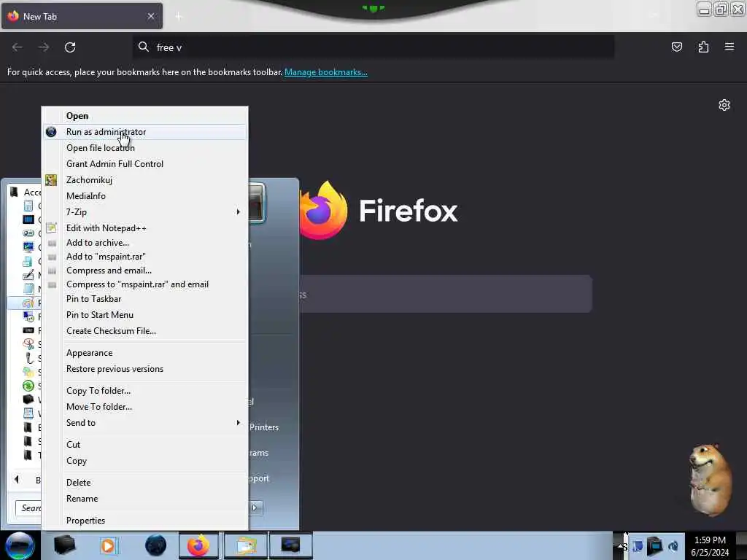Viewport: 747px width, 560px height.
Task: Open black folder taskbar icon
Action: [64, 545]
